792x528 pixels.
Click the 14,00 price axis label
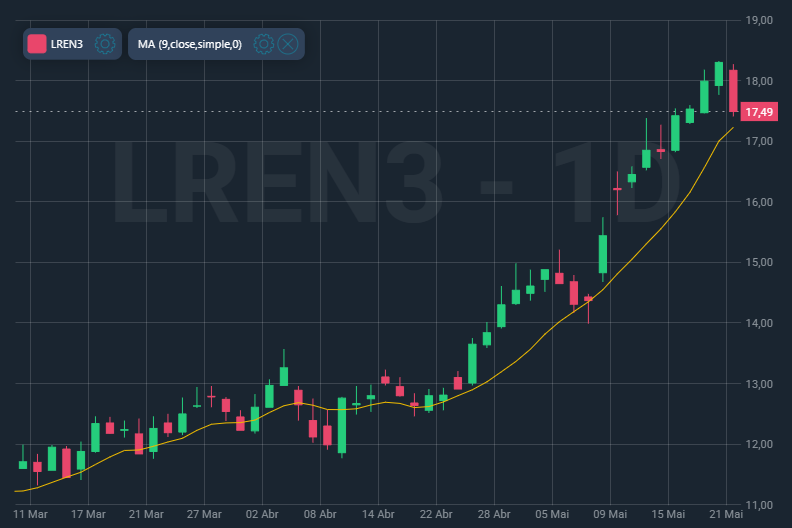pos(759,323)
